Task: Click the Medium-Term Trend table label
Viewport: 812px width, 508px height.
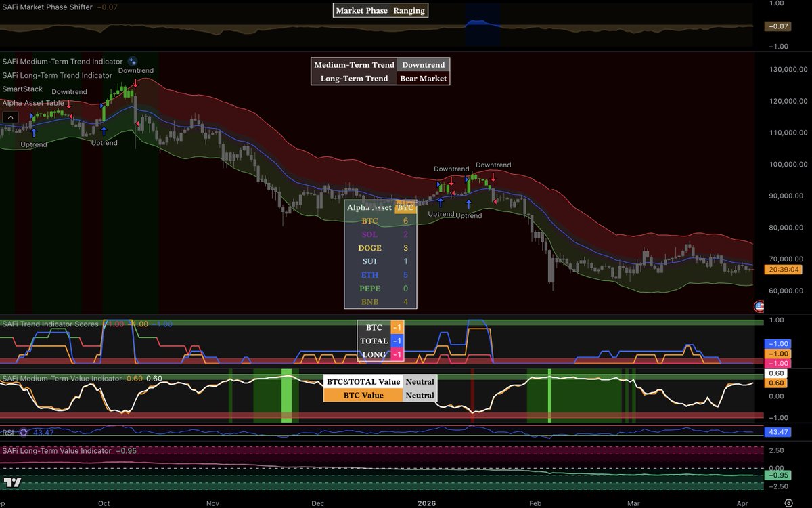Action: tap(355, 64)
